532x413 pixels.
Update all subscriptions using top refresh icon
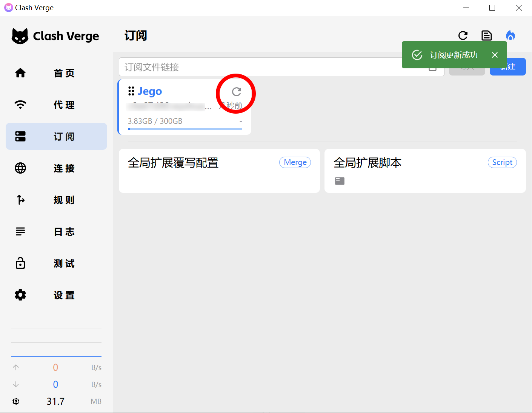(463, 36)
